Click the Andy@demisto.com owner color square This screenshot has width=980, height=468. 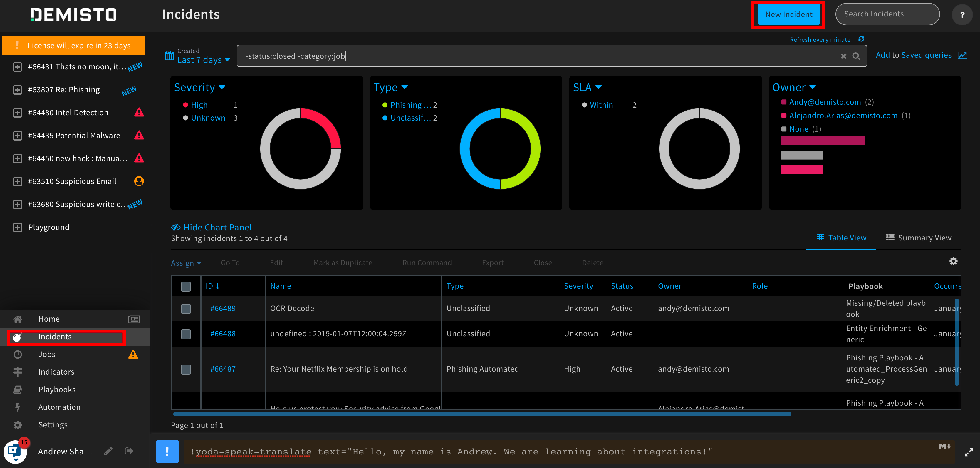pos(784,102)
